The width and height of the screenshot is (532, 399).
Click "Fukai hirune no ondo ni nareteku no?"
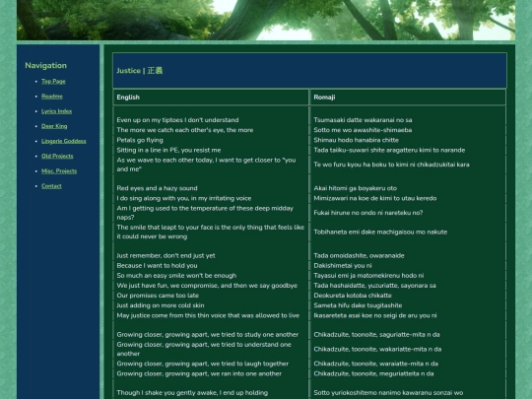point(368,213)
